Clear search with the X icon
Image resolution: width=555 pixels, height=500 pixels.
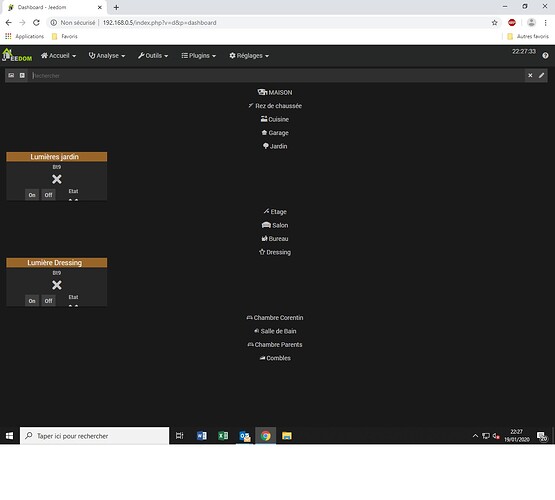click(x=530, y=75)
